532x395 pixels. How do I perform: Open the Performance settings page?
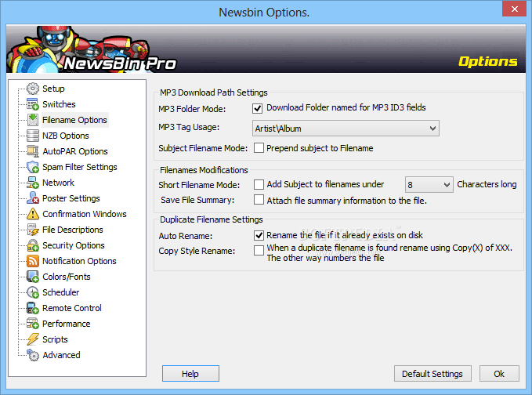pos(67,324)
